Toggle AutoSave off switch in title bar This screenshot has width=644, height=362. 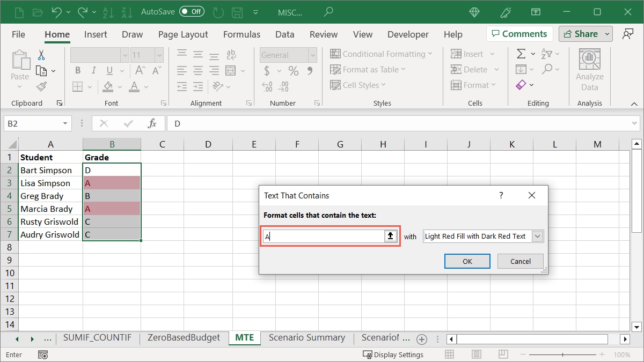tap(192, 11)
